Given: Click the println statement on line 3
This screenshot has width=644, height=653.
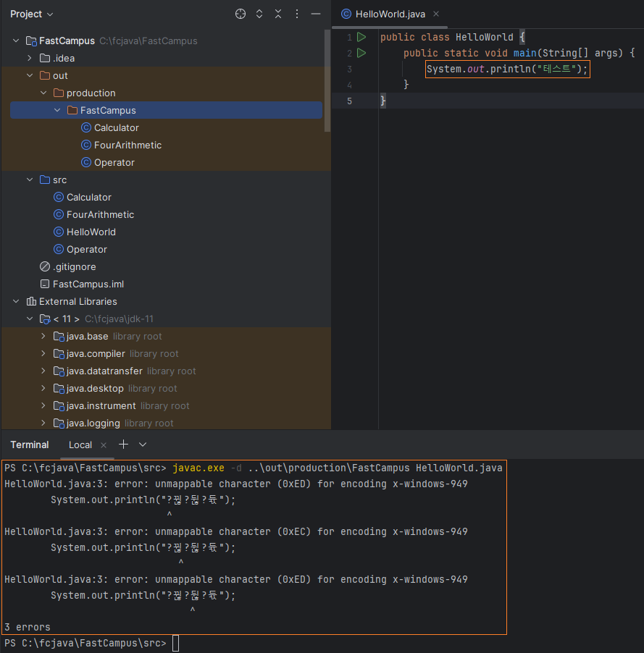Looking at the screenshot, I should click(x=507, y=69).
